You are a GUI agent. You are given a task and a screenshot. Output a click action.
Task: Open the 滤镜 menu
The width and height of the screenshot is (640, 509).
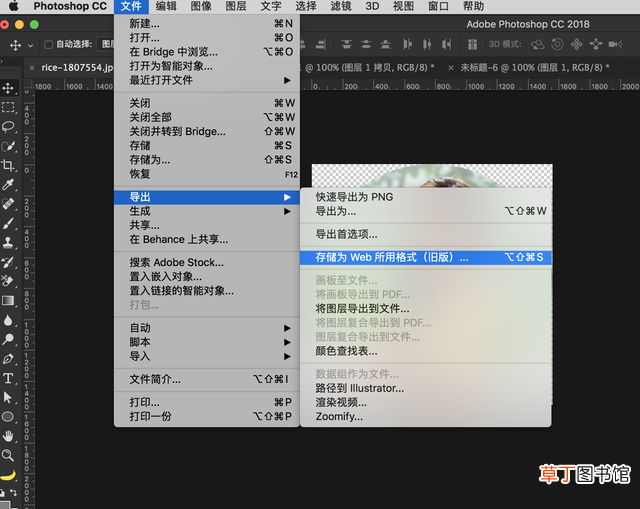(x=341, y=6)
